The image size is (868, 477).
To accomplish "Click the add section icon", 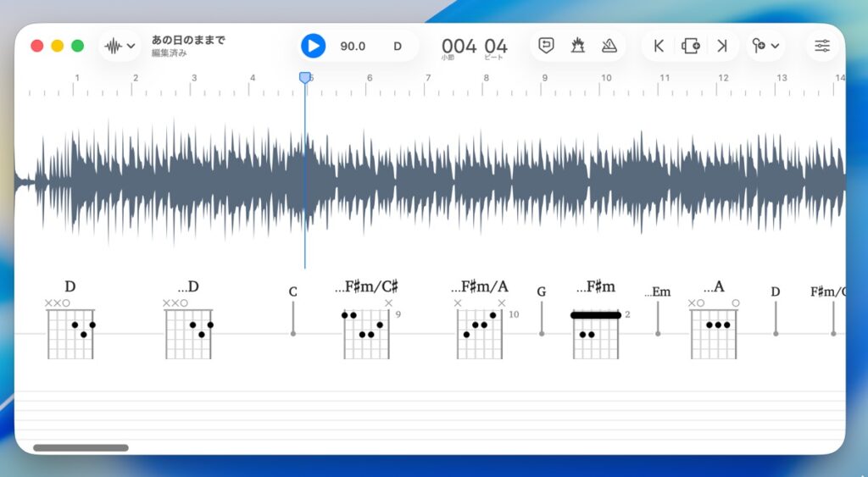I will coord(691,46).
